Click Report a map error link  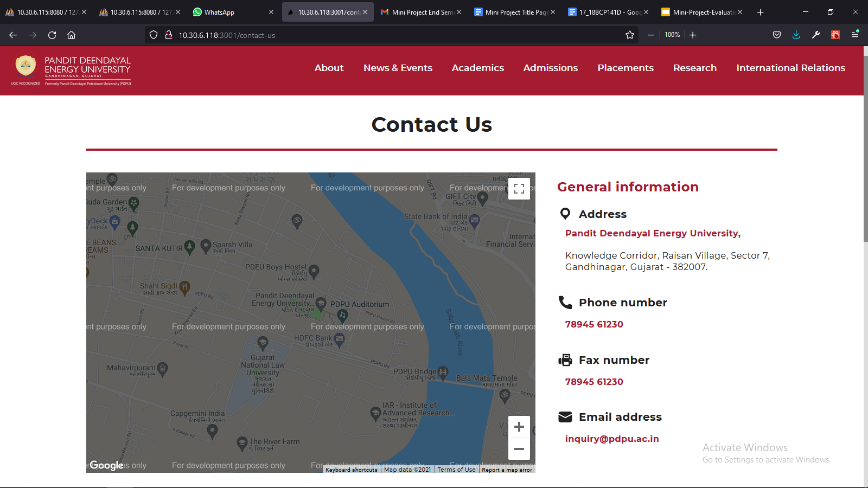[x=507, y=470]
